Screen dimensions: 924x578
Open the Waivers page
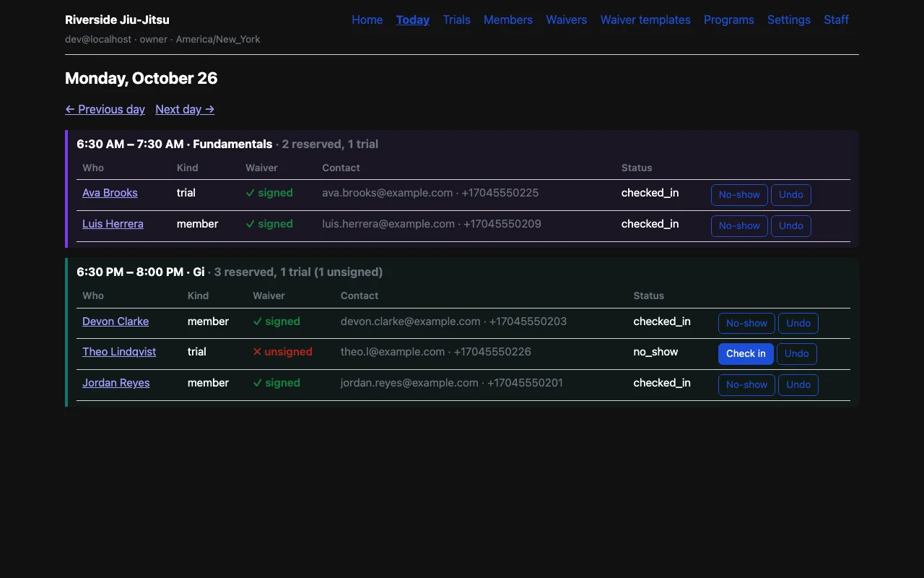[x=567, y=20]
